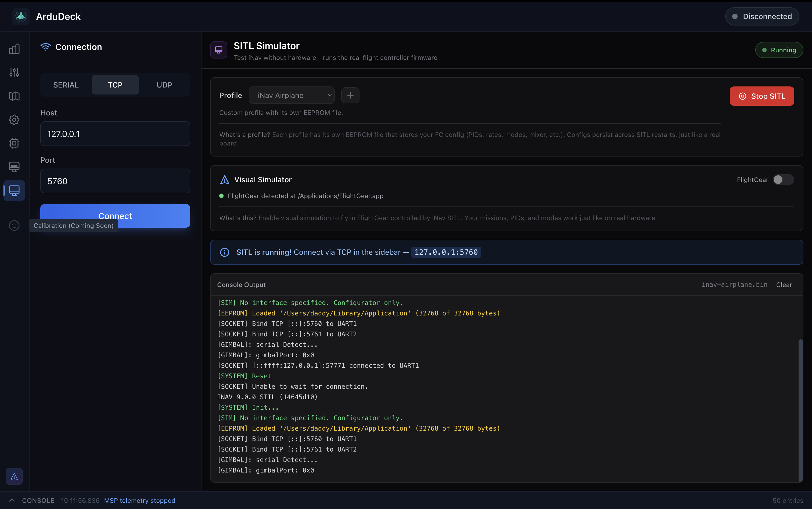Stop the SITL simulator
The width and height of the screenshot is (812, 509).
[762, 96]
